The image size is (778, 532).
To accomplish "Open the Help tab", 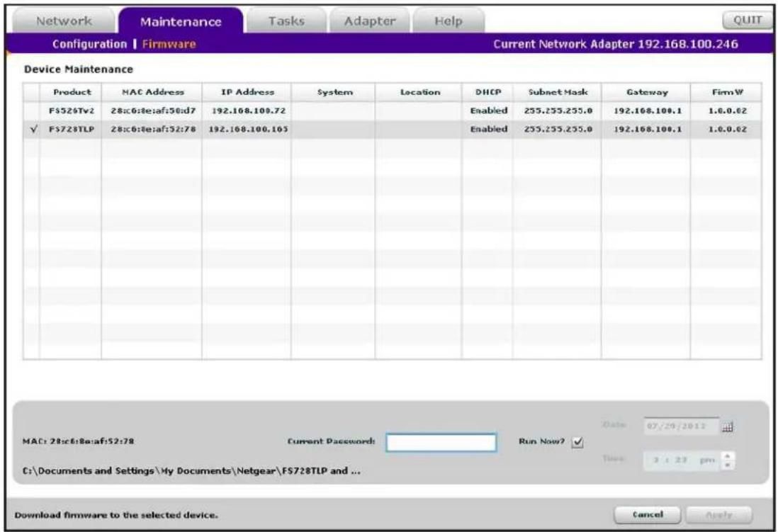I will tap(448, 21).
